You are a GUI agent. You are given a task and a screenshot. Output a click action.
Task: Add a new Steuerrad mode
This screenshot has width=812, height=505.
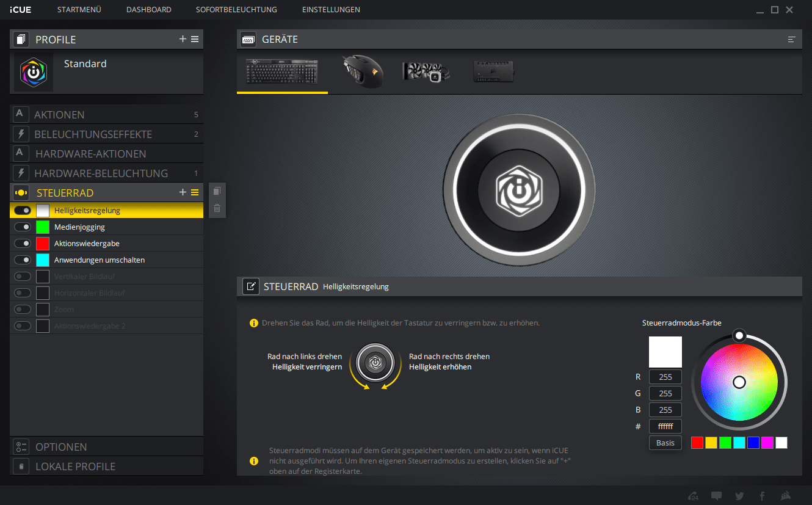[183, 192]
